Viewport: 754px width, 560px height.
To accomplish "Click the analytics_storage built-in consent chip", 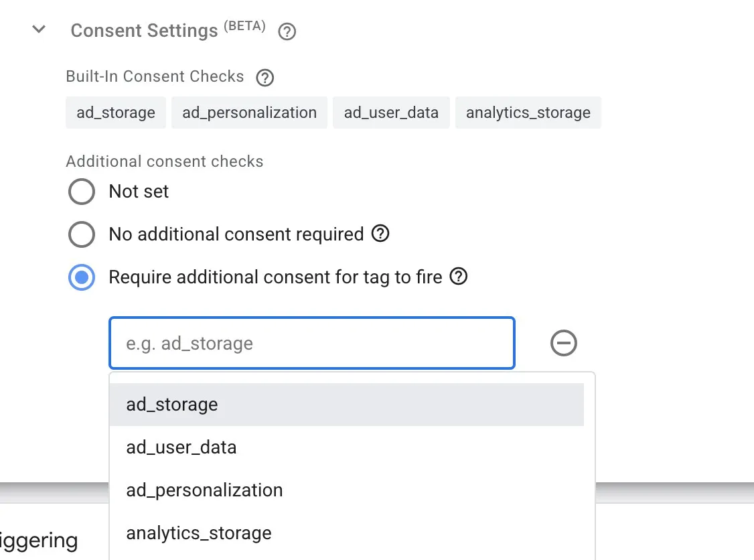I will click(528, 113).
